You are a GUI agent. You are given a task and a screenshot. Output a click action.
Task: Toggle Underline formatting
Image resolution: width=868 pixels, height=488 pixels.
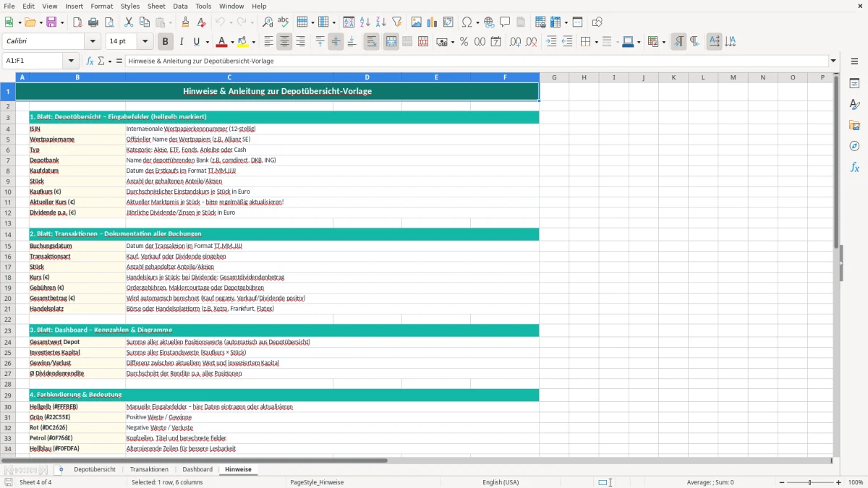click(x=196, y=42)
